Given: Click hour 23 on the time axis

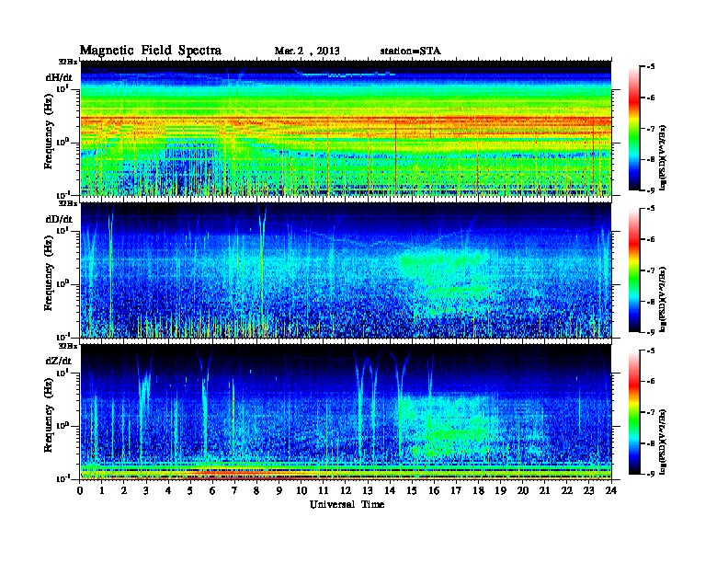Looking at the screenshot, I should pyautogui.click(x=589, y=491).
